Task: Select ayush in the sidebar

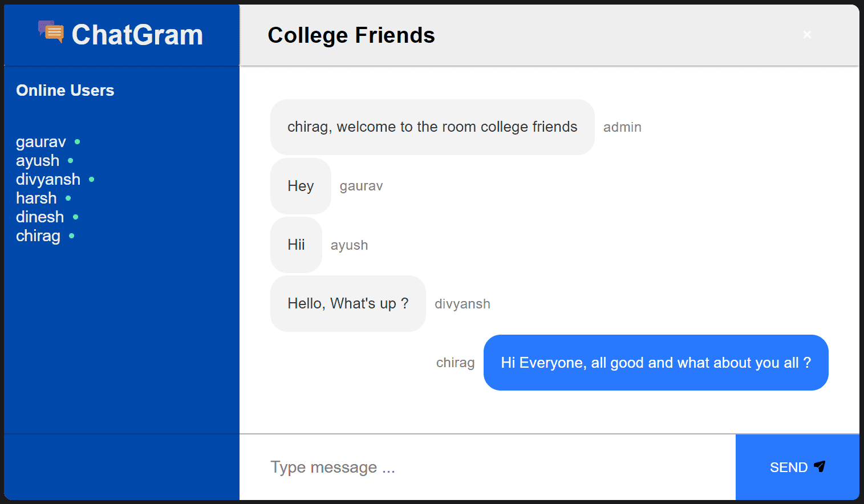Action: click(37, 160)
